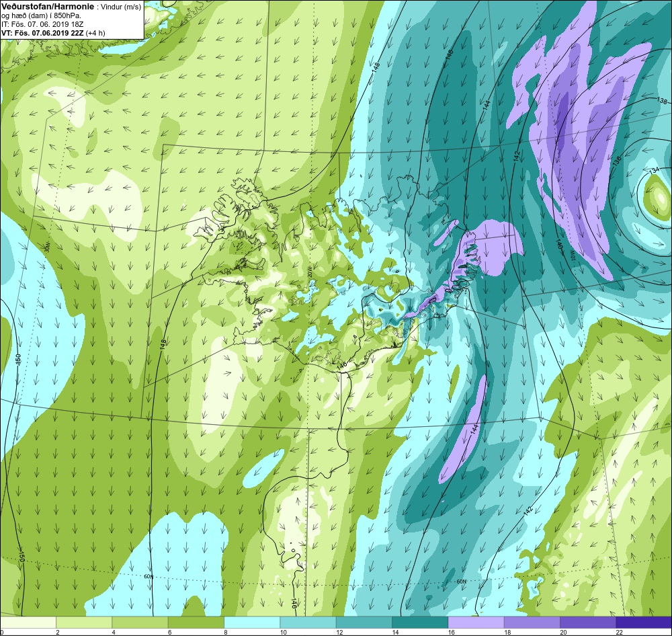
Task: Click the '20W' longitude label
Action: click(x=309, y=272)
